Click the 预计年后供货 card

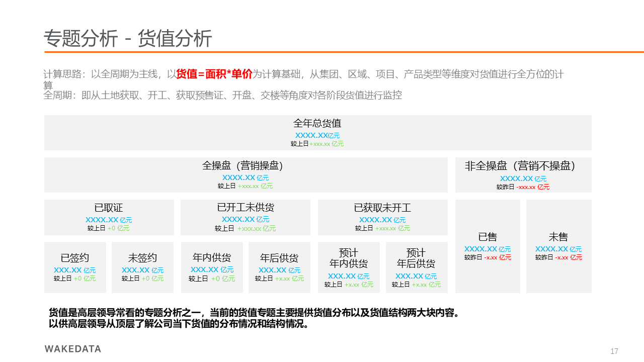417,267
